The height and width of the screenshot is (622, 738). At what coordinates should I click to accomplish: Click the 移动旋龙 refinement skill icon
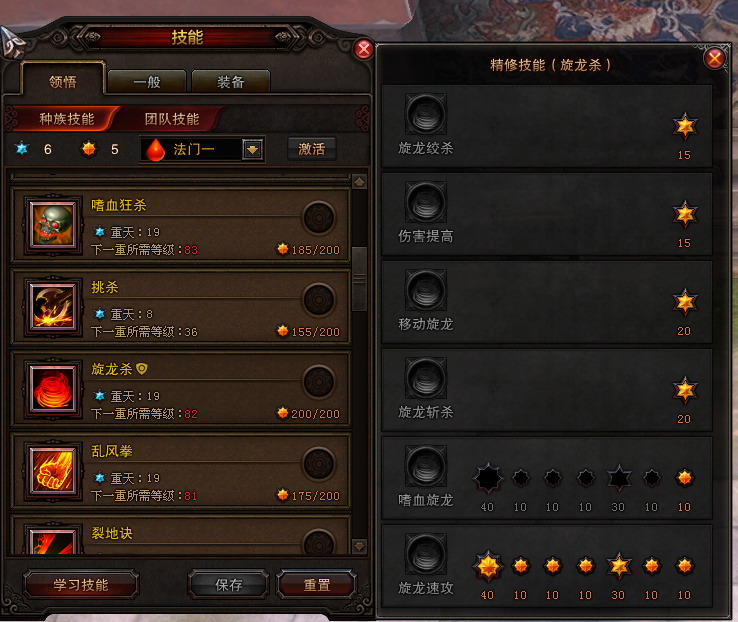426,290
